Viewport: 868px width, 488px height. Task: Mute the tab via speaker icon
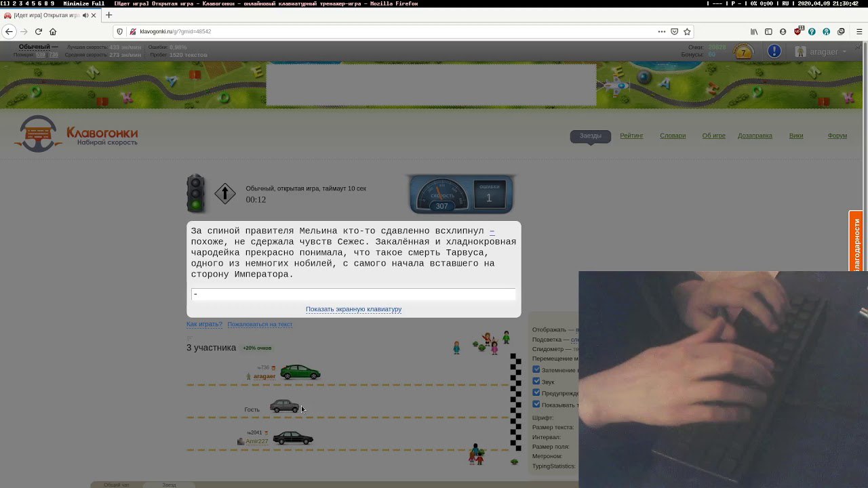click(85, 15)
